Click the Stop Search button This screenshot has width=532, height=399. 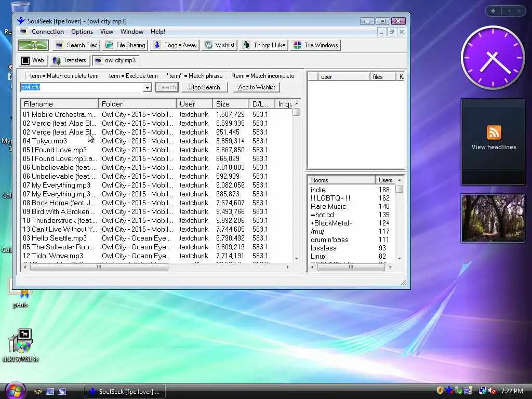[204, 87]
